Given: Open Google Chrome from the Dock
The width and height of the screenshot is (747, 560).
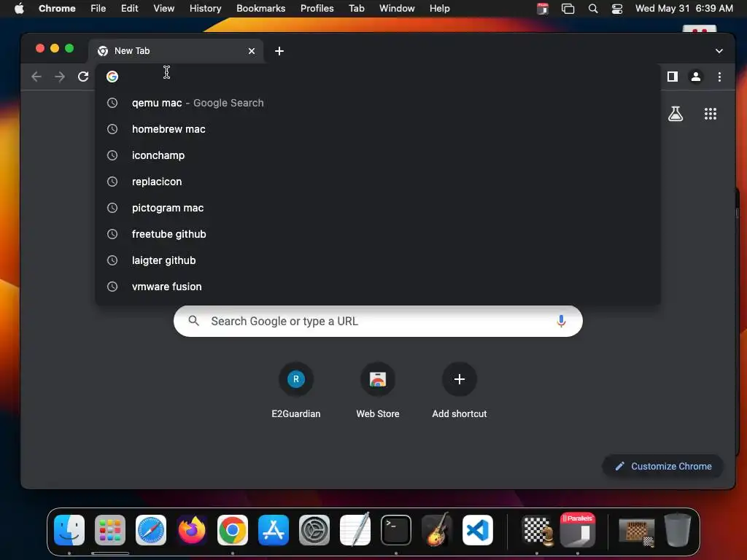Looking at the screenshot, I should pos(233,530).
